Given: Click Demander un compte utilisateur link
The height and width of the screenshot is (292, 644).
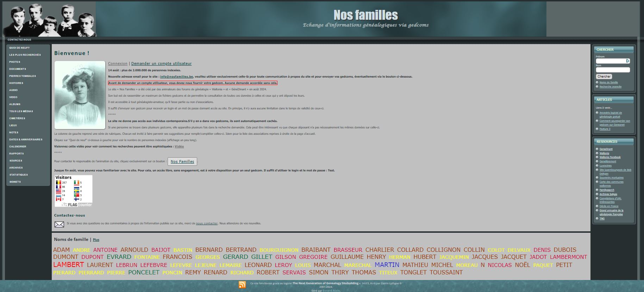Looking at the screenshot, I should [x=161, y=64].
